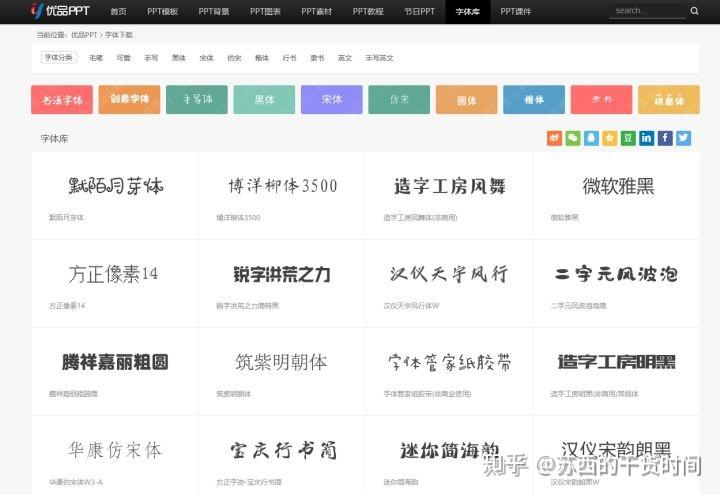Click the 优品PPT site logo
Image resolution: width=720 pixels, height=495 pixels.
[x=60, y=11]
